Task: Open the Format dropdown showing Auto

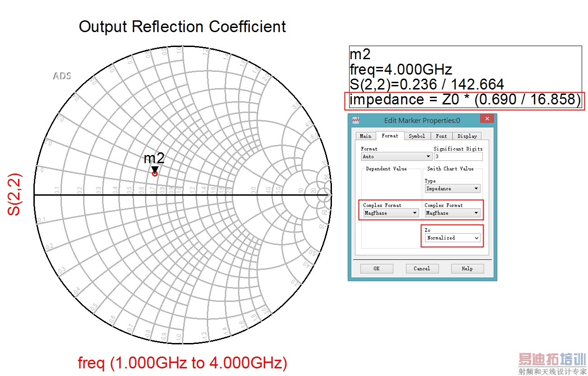Action: coord(397,156)
